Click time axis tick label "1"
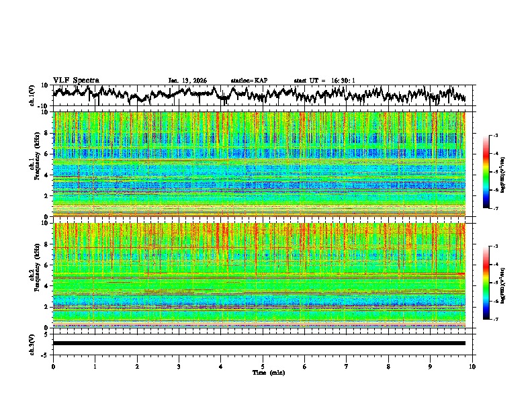Screen dimensions: 532x411 click(x=95, y=367)
